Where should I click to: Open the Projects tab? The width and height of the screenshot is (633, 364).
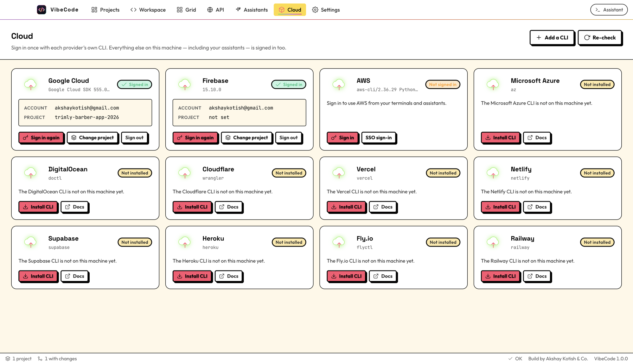[105, 9]
